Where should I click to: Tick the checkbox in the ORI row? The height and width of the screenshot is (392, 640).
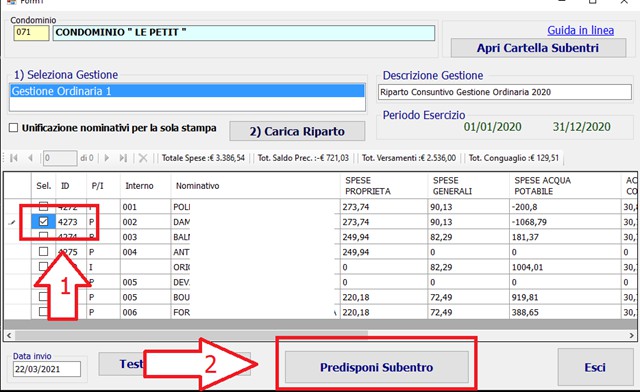[43, 267]
